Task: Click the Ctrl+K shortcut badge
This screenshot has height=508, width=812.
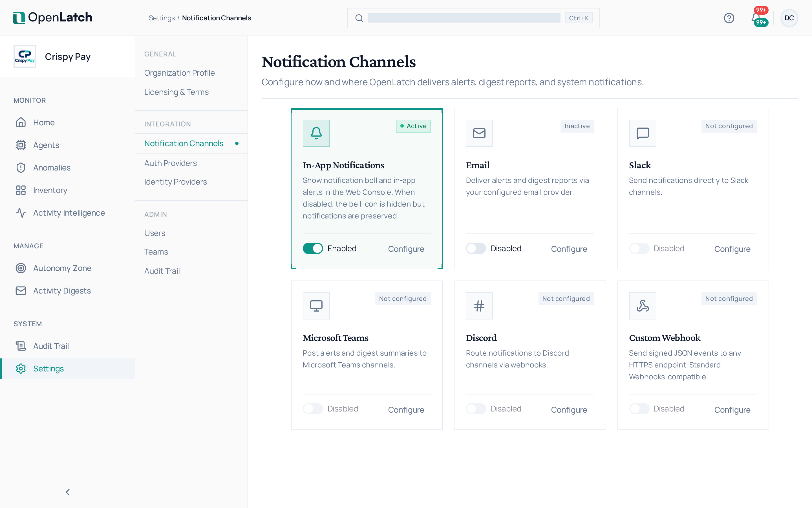Action: pos(579,18)
